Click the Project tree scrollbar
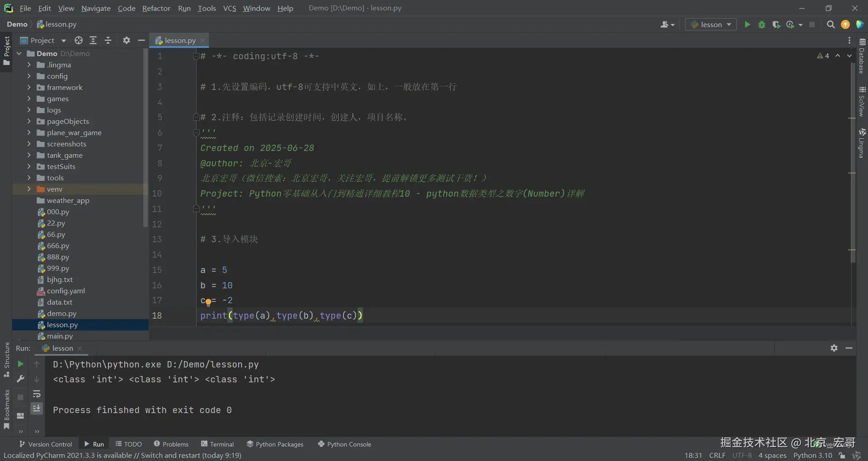868x461 pixels. pos(146,138)
